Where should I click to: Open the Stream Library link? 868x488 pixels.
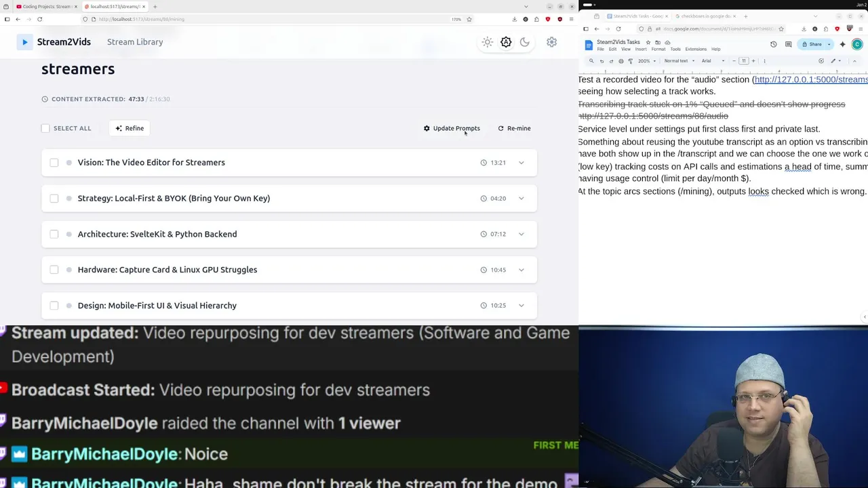click(135, 42)
